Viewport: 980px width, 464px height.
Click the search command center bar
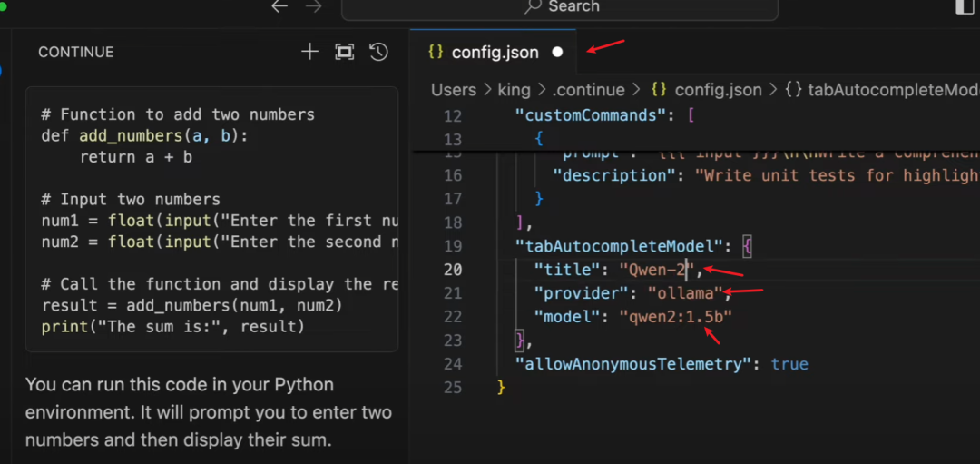click(x=559, y=7)
